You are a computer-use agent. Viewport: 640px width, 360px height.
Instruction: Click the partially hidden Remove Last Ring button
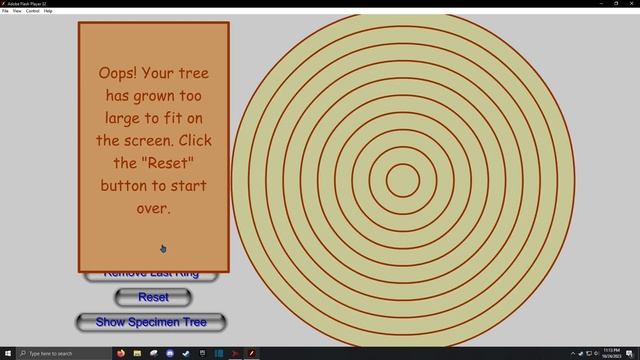pyautogui.click(x=151, y=276)
